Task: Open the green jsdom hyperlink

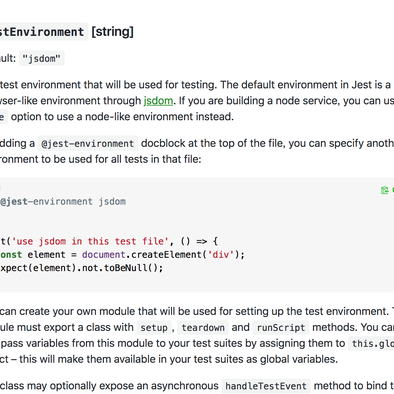Action: pos(158,101)
